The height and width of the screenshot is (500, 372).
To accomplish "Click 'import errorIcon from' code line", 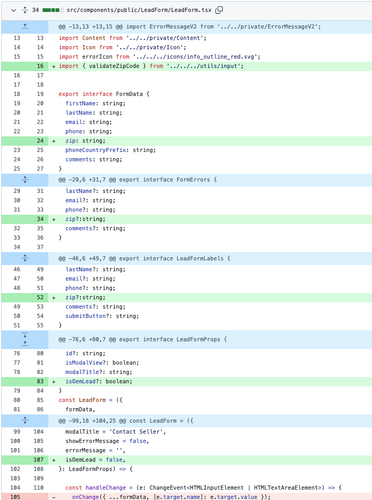I will pyautogui.click(x=159, y=57).
